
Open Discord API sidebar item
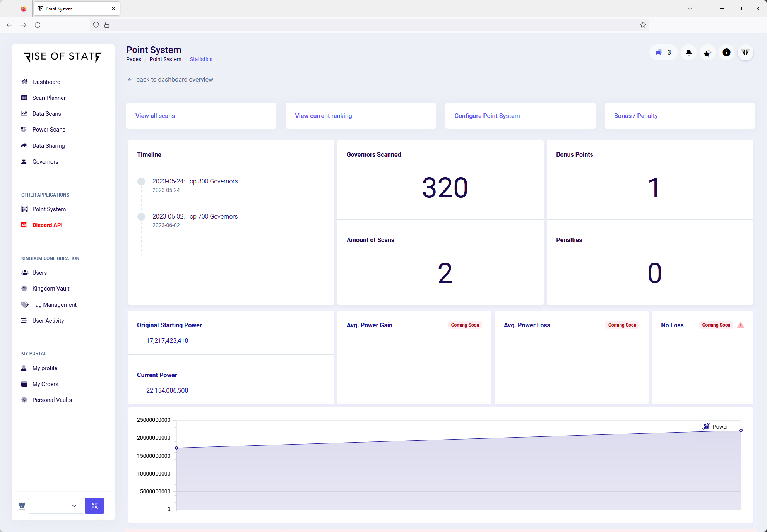(x=47, y=225)
